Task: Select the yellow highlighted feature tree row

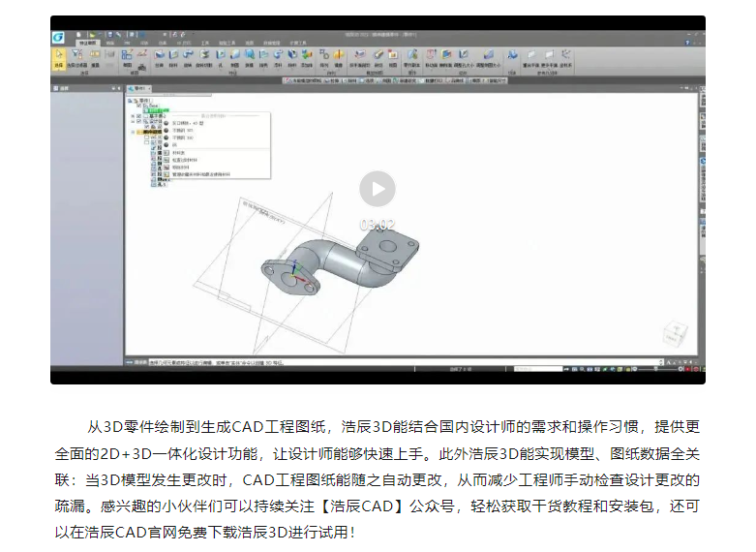Action: (149, 132)
